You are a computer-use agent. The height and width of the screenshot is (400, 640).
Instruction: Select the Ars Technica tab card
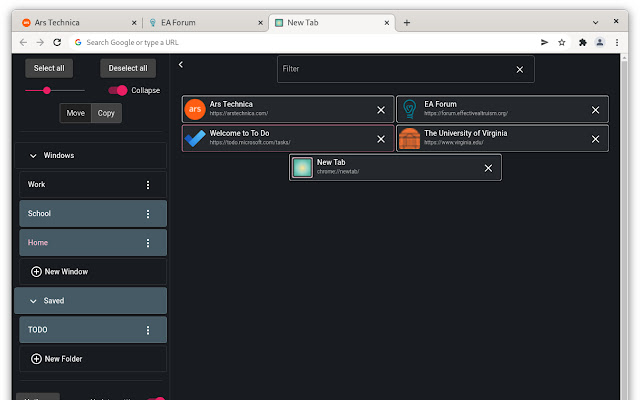(x=288, y=109)
